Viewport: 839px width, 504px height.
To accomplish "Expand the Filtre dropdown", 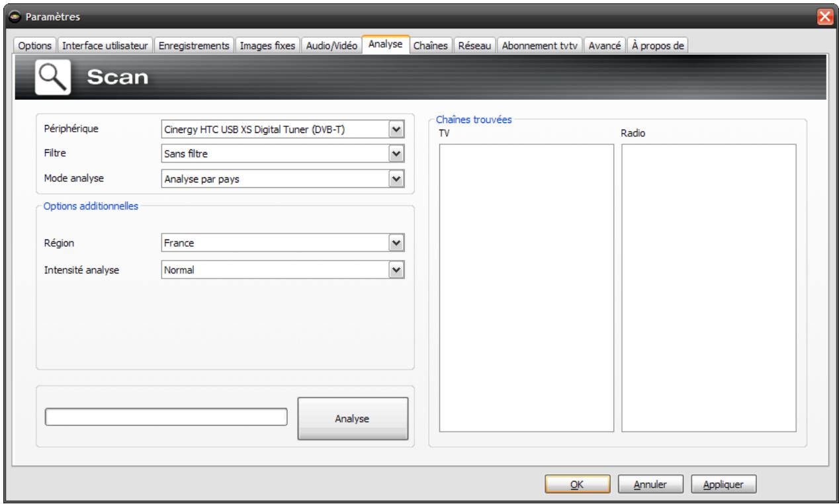I will click(x=396, y=153).
